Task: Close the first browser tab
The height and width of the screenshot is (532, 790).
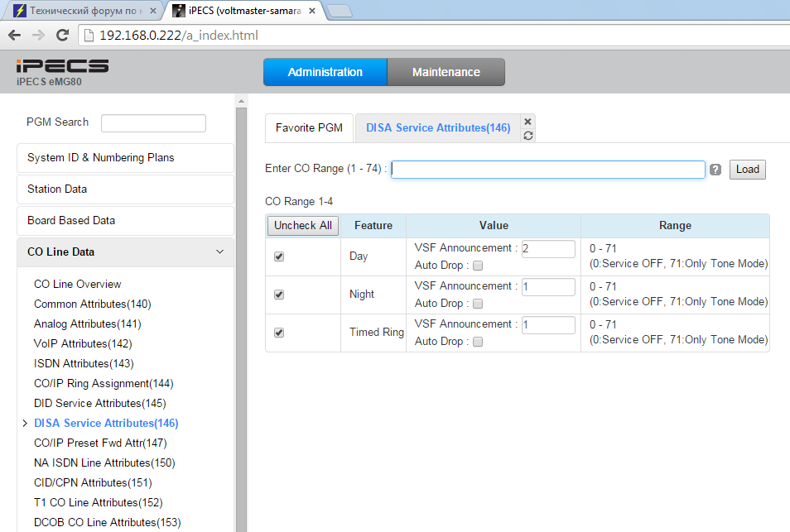Action: (152, 11)
